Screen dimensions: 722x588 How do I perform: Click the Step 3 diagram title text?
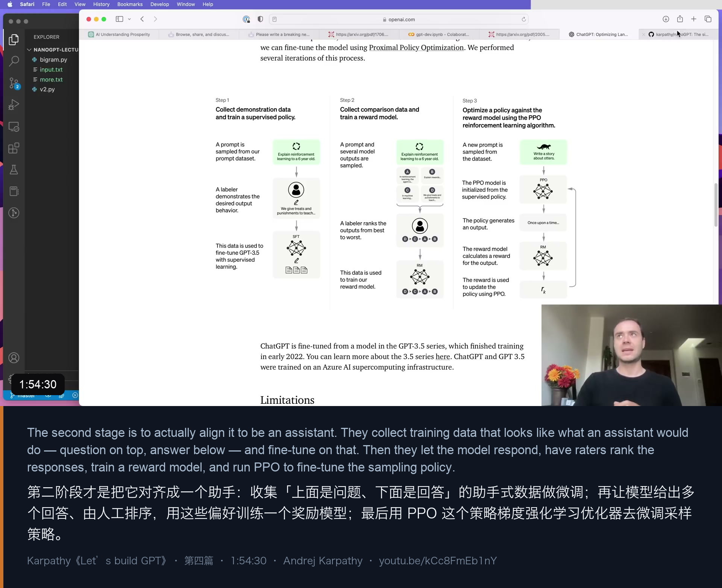(509, 118)
